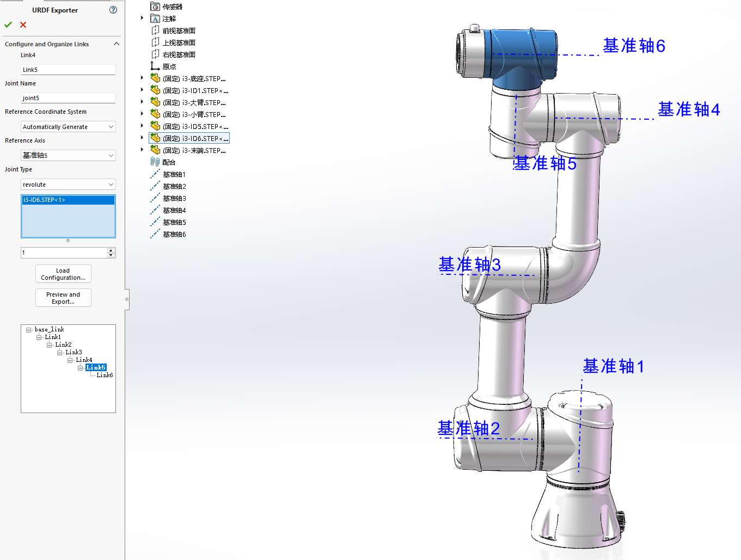Screen dimensions: 741x560
Task: Confirm with the green checkmark
Action: tap(8, 24)
